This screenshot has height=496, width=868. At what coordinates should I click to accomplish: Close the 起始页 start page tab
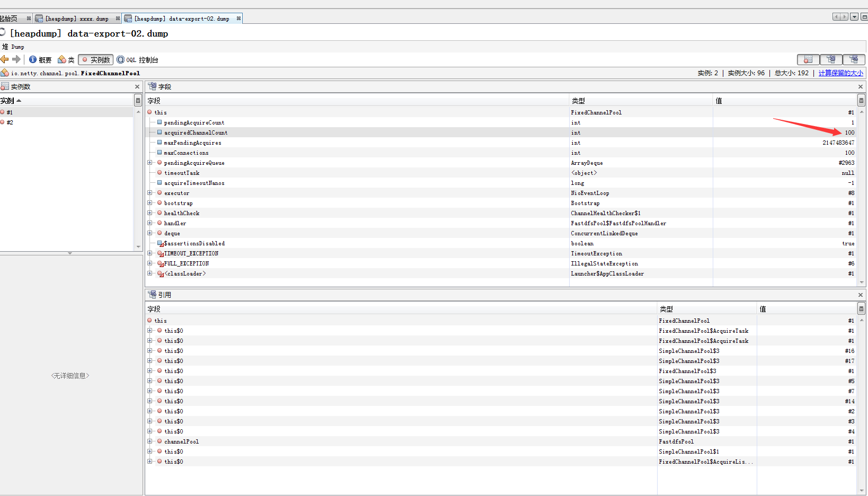(29, 19)
